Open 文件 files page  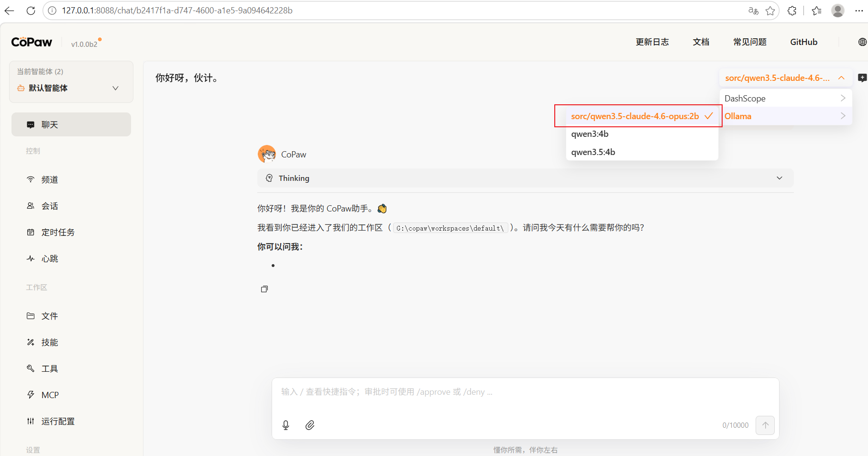(x=71, y=316)
